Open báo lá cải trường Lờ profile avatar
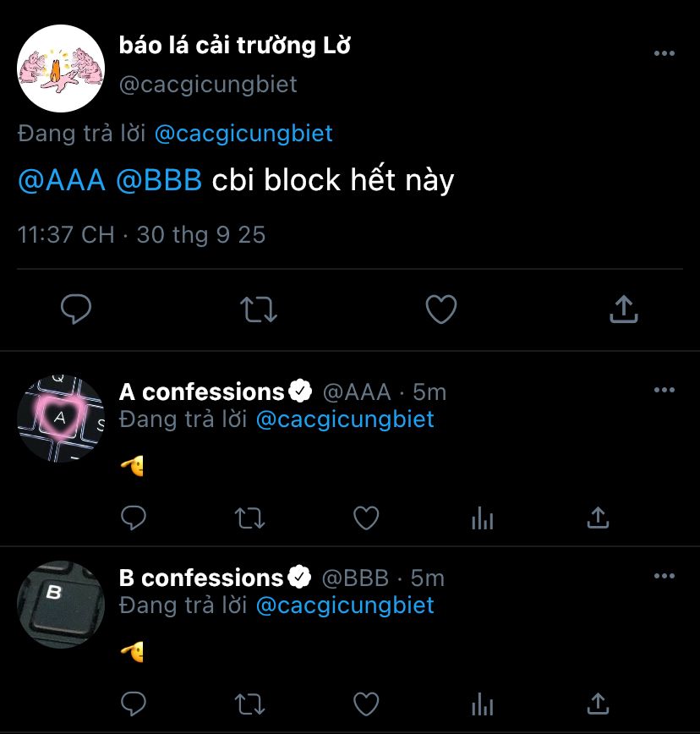This screenshot has width=700, height=734. click(61, 68)
